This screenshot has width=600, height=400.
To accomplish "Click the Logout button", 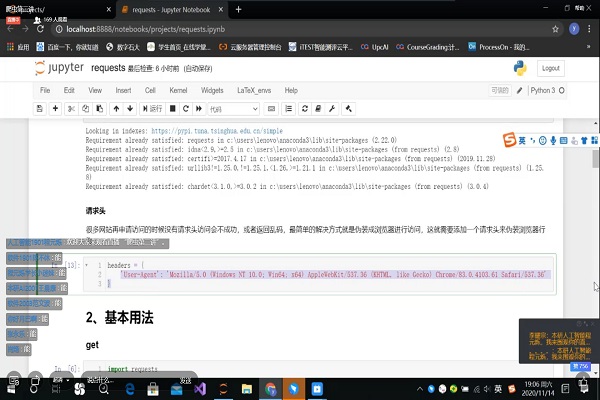I will tap(550, 68).
